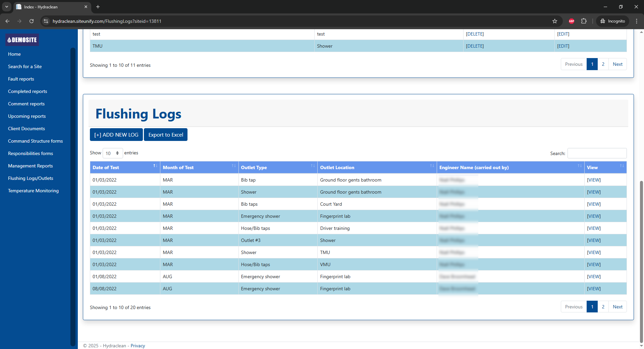Viewport: 644px width, 349px height.
Task: Click the Incognito indicator
Action: pos(613,21)
